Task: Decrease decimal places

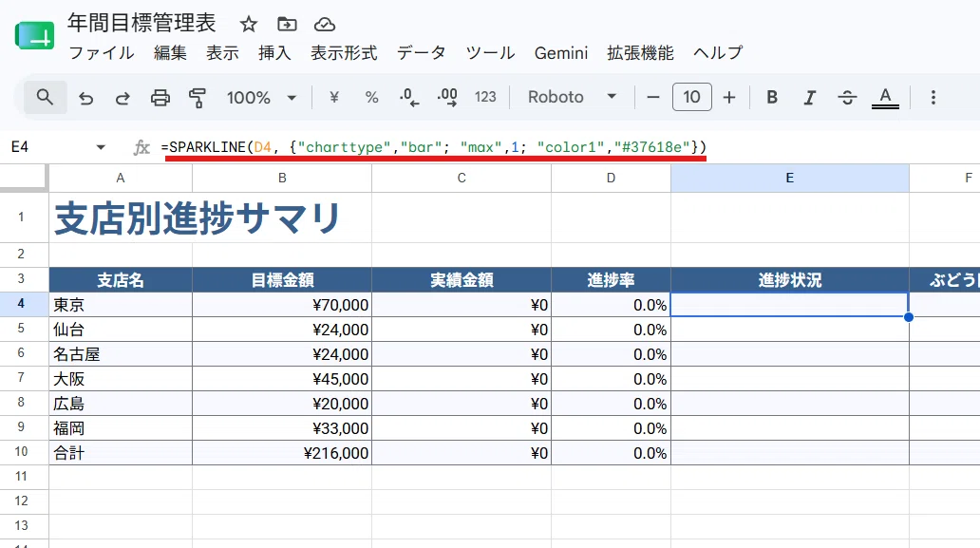Action: 408,97
